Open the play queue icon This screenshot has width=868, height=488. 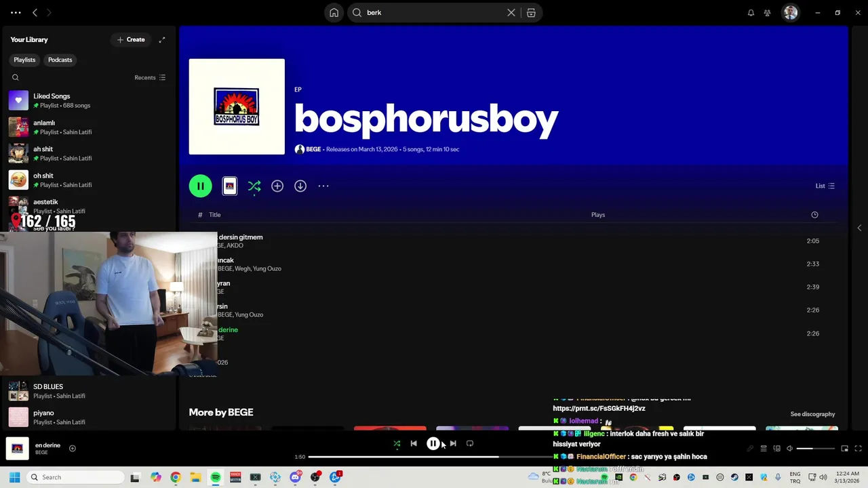click(x=764, y=449)
